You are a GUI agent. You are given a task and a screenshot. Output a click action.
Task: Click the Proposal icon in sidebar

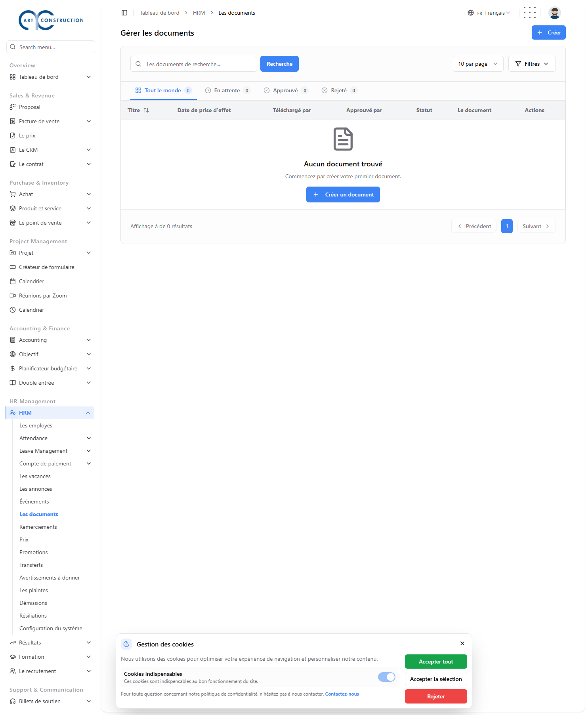13,107
